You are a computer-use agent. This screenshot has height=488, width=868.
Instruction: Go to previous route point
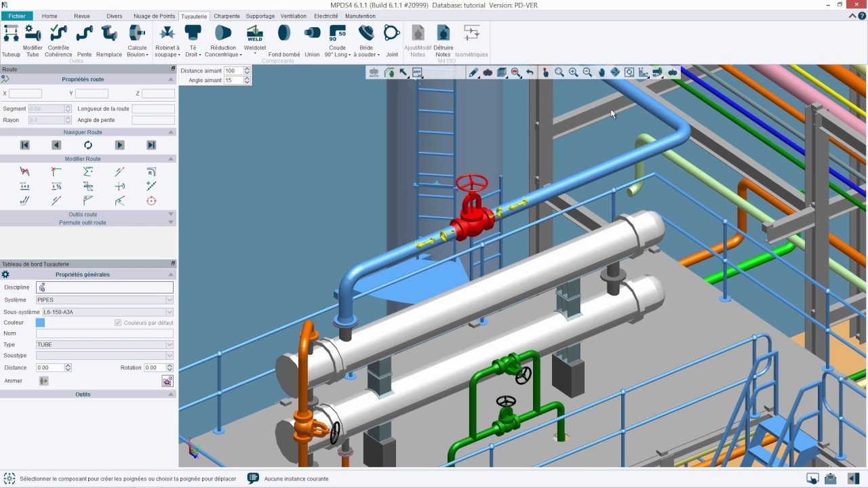[56, 145]
